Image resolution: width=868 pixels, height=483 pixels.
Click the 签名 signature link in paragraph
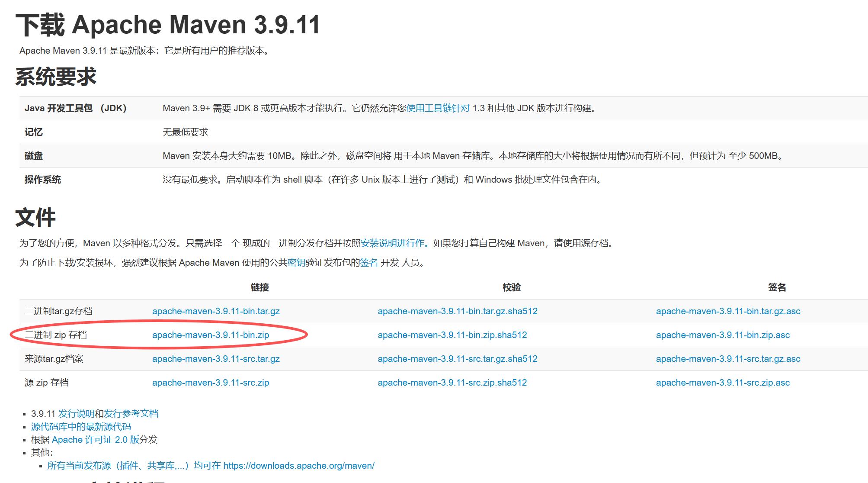[x=369, y=263]
